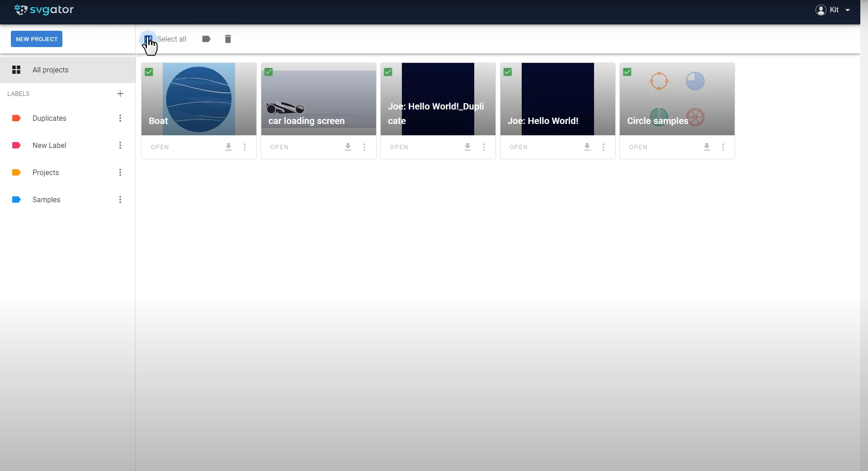Click the user avatar icon

821,10
